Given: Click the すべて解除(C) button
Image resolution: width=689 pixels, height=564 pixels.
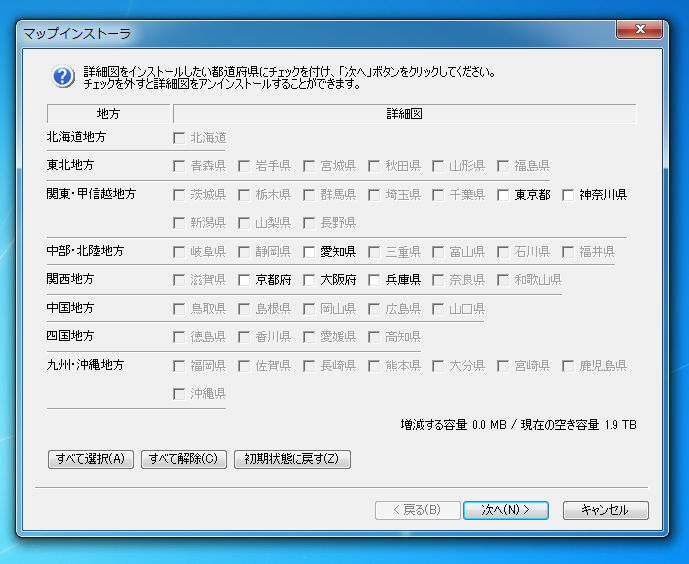Looking at the screenshot, I should (184, 459).
